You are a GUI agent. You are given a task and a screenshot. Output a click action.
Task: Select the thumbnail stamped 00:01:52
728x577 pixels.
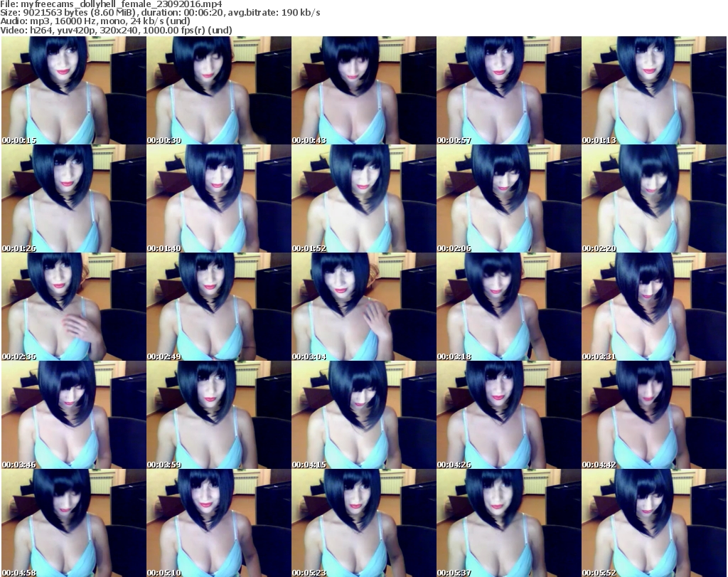pyautogui.click(x=363, y=198)
